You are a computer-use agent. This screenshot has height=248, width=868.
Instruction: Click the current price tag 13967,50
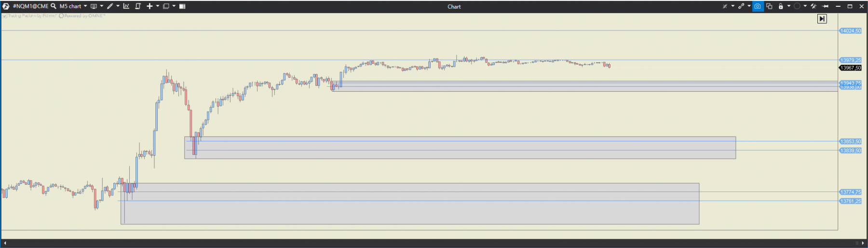click(851, 68)
